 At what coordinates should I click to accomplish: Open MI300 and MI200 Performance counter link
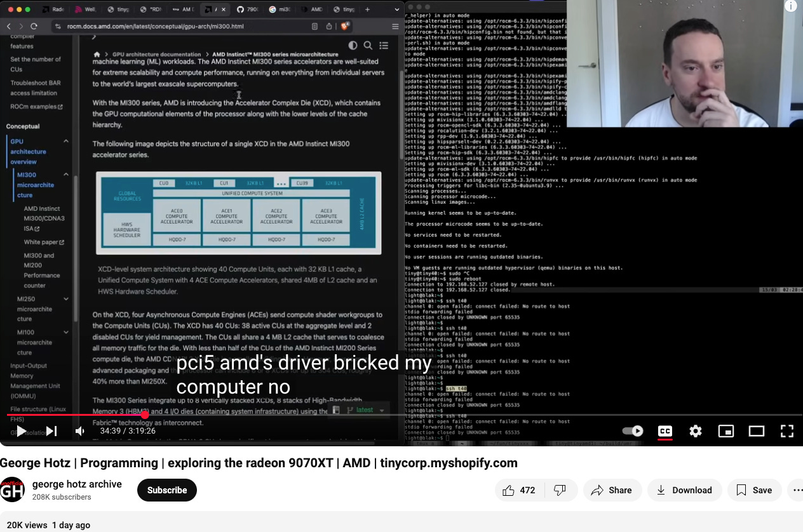coord(42,270)
